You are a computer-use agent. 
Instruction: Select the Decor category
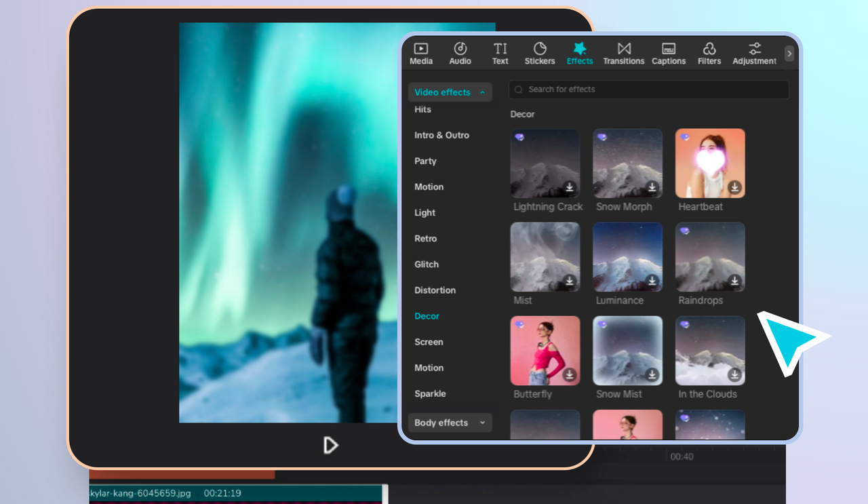[x=427, y=315]
